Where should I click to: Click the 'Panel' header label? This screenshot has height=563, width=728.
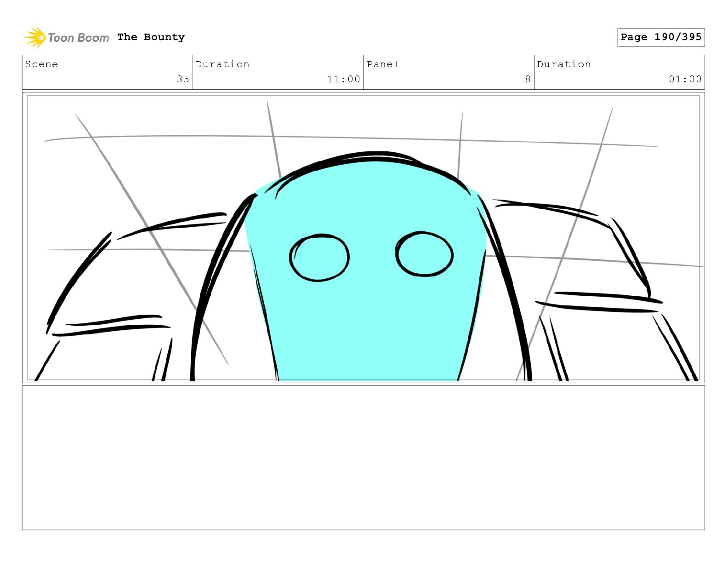coord(383,64)
